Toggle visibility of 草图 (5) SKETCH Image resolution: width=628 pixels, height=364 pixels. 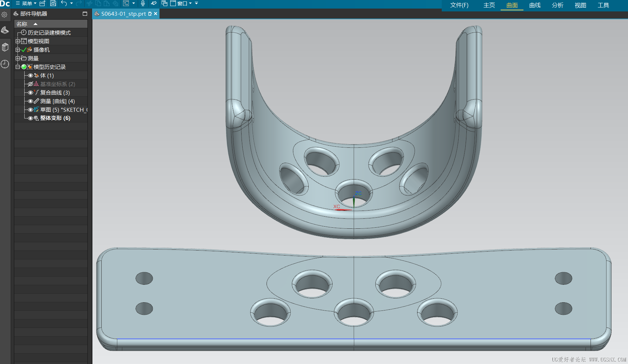point(31,110)
